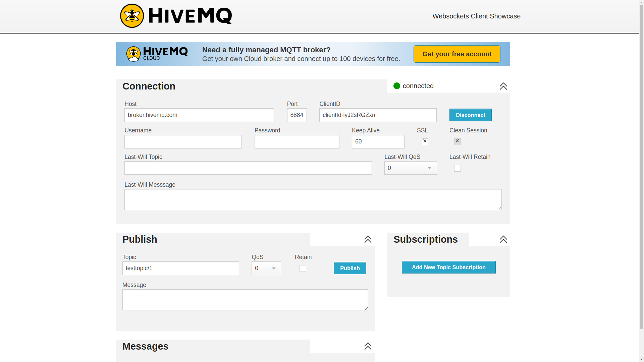
Task: Click the X icon to disable SSL
Action: click(x=425, y=141)
